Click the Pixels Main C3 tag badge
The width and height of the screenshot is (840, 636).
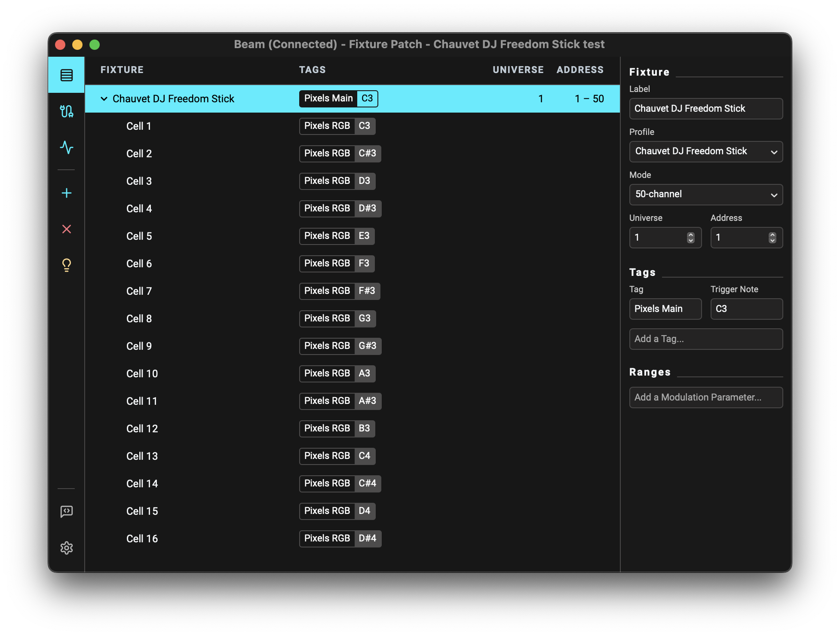[x=338, y=98]
